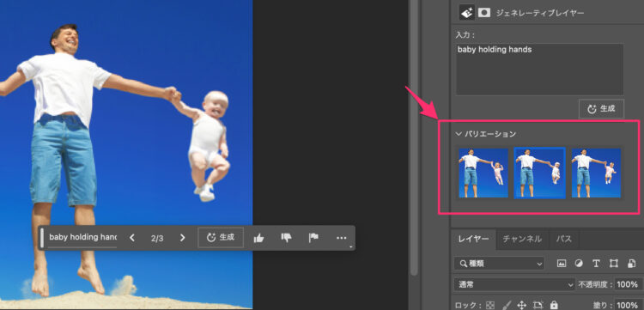Click the ジェネレーティブレイヤー label
This screenshot has height=310, width=644.
540,13
